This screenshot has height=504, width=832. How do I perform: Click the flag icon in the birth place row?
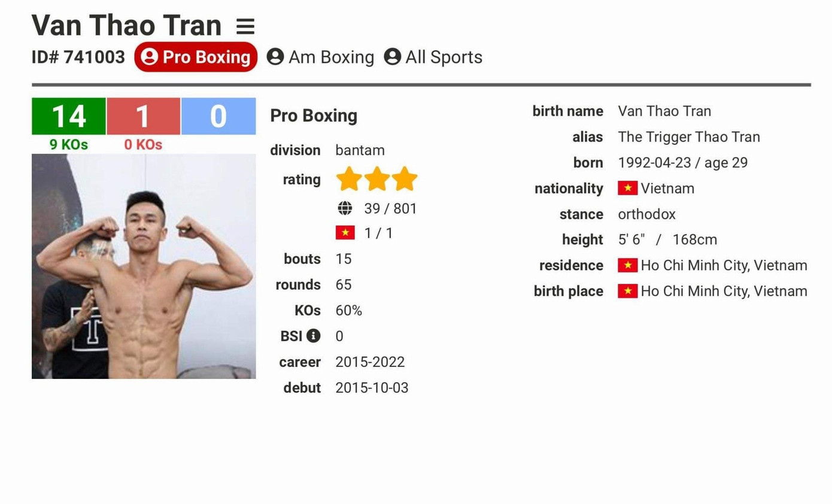click(627, 292)
